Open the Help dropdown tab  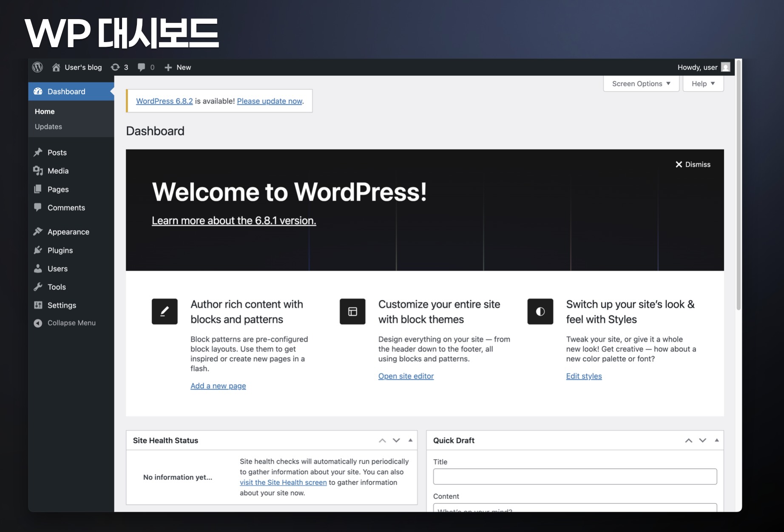click(703, 84)
